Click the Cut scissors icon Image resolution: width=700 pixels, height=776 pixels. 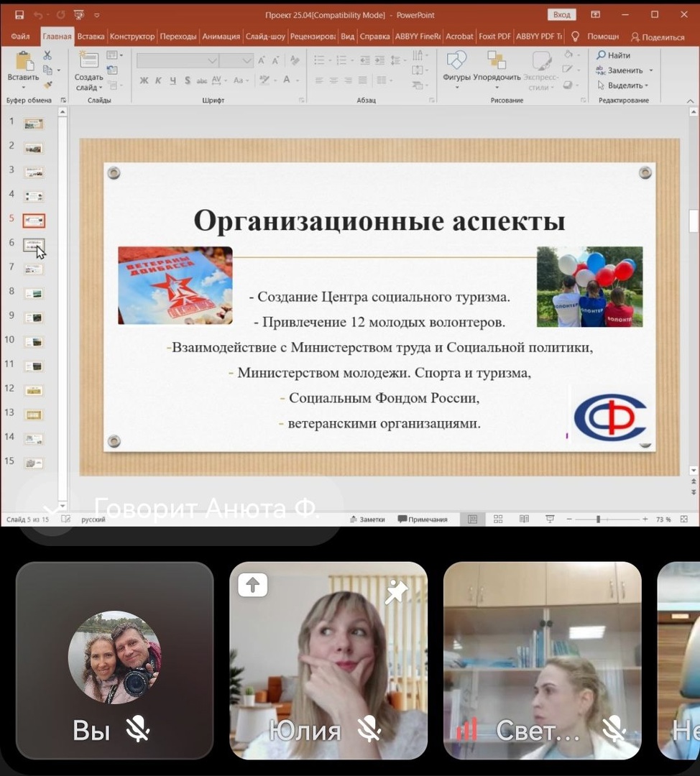pos(47,55)
